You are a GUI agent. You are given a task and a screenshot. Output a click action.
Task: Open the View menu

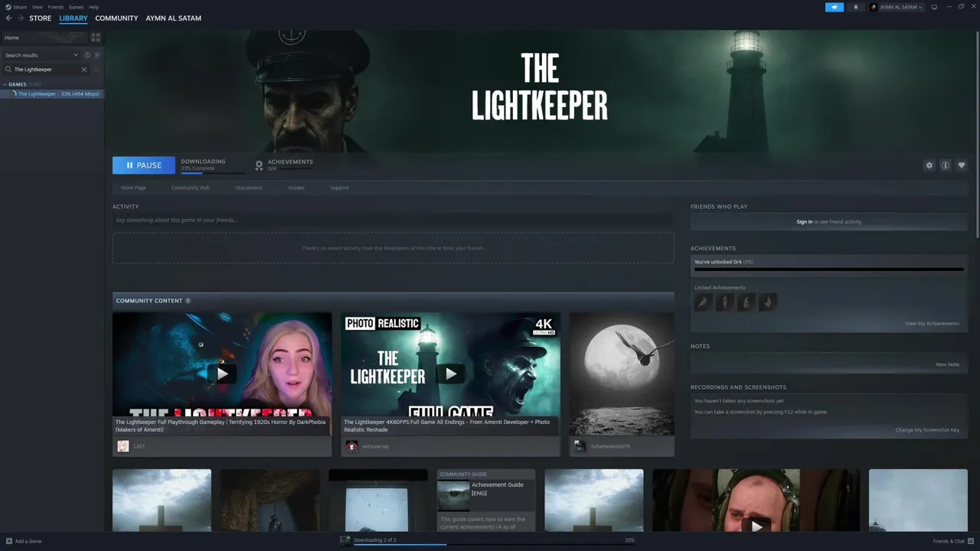click(37, 7)
